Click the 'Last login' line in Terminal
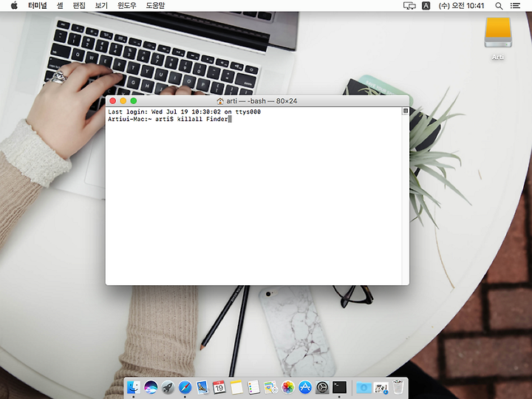The height and width of the screenshot is (399, 532). tap(184, 112)
